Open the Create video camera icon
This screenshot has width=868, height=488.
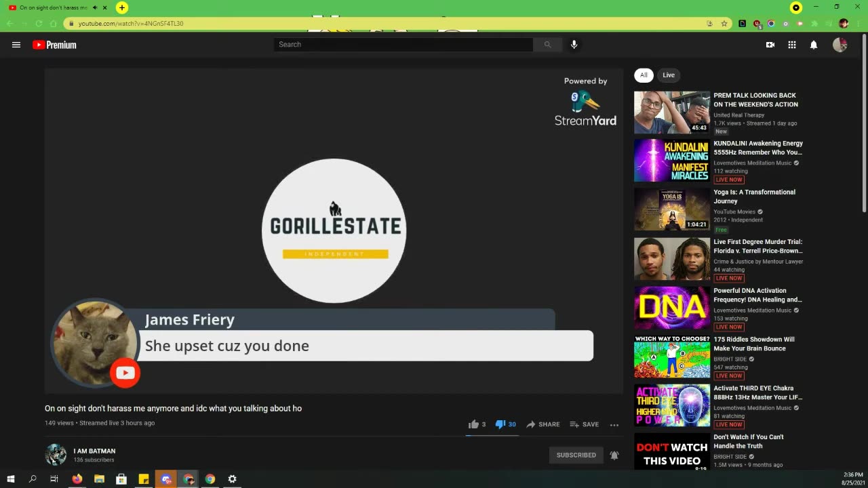(x=770, y=45)
